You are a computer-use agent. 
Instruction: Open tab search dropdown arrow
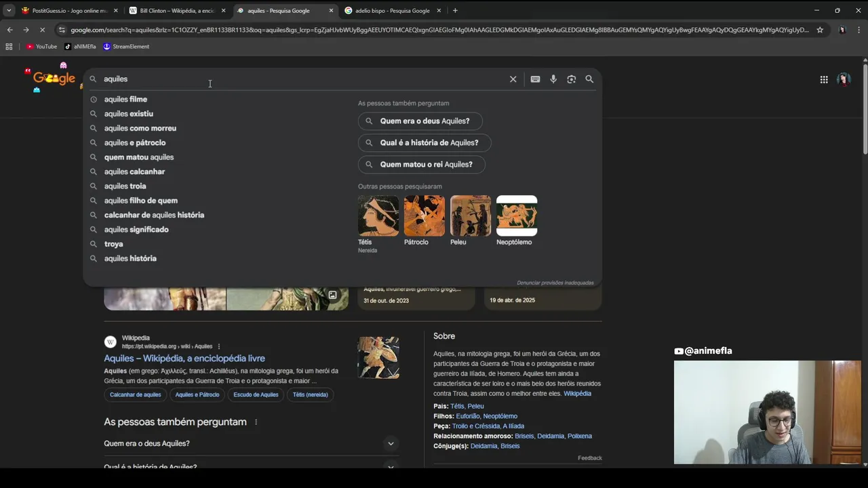click(9, 10)
